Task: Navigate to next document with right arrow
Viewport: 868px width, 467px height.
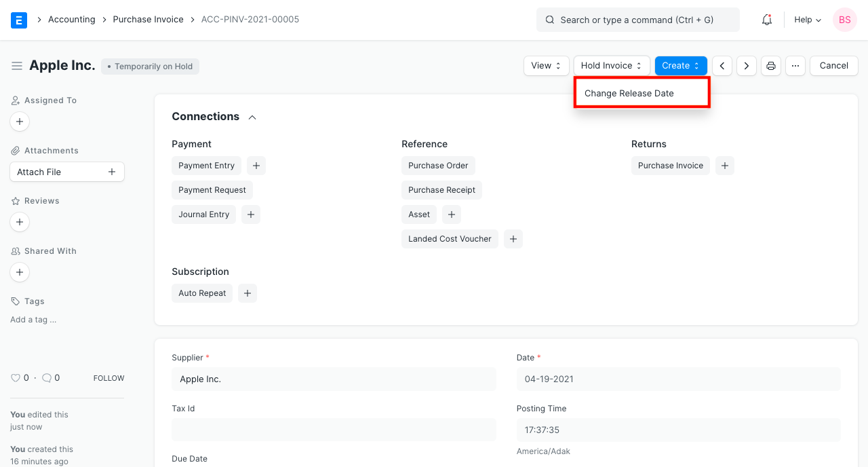Action: 746,65
